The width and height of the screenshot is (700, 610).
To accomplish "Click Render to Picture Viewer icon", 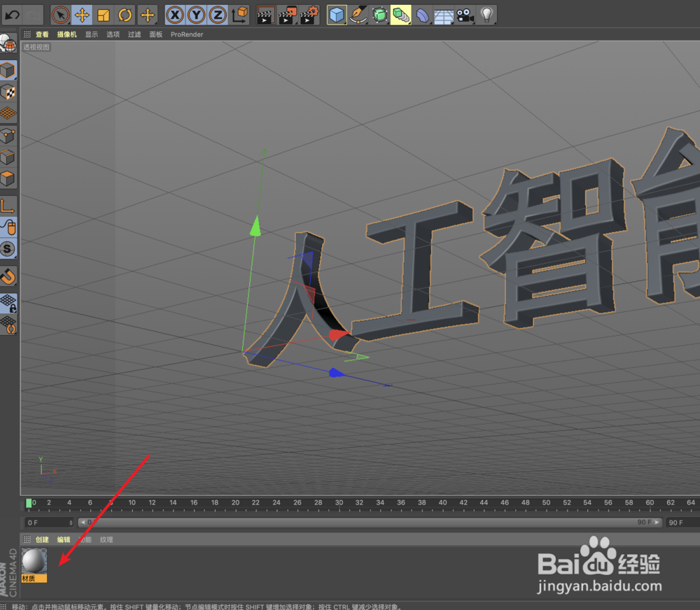I will 288,15.
